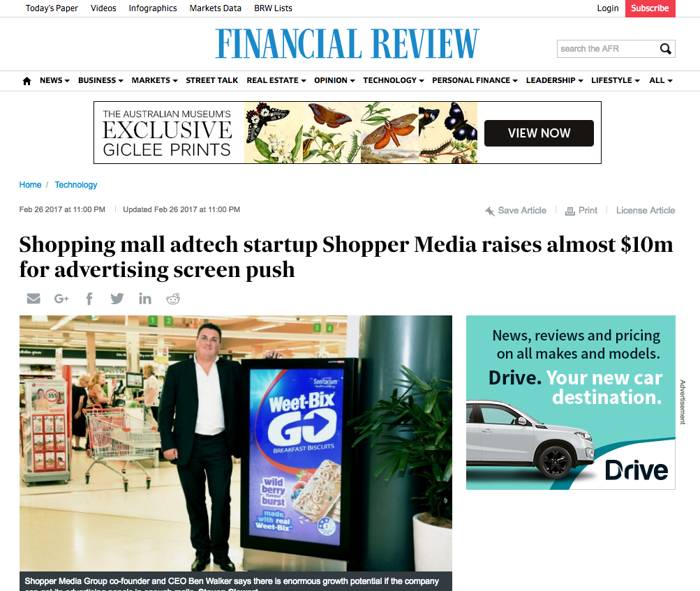Share article on Facebook

pyautogui.click(x=89, y=299)
